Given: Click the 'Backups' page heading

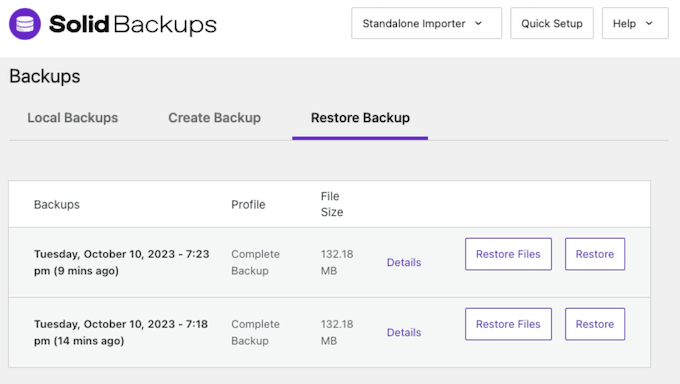Looking at the screenshot, I should click(x=45, y=76).
